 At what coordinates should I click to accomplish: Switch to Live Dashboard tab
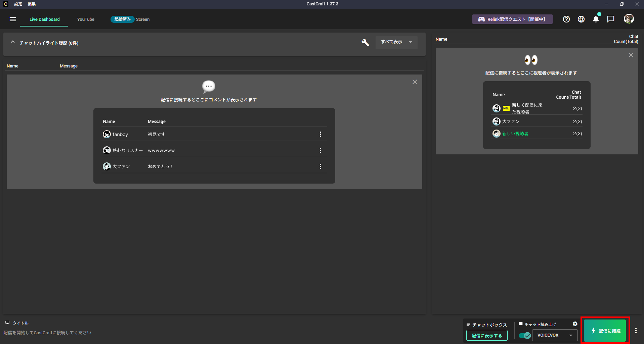pos(44,19)
